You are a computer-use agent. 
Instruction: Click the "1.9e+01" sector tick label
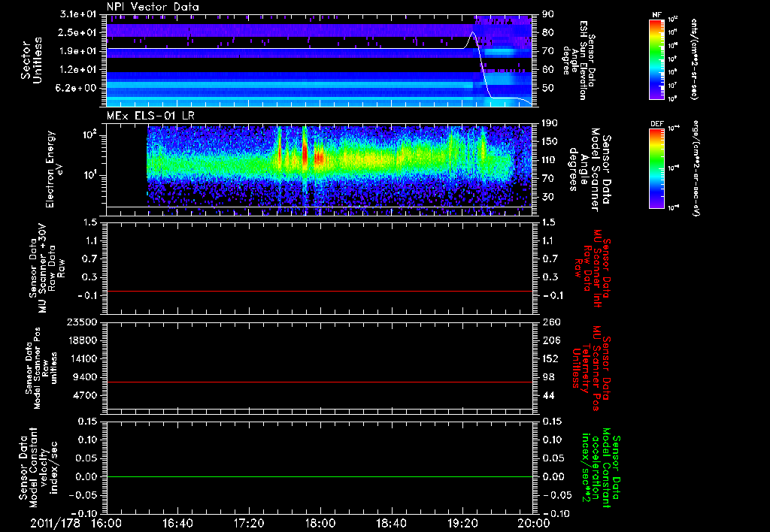pyautogui.click(x=78, y=51)
